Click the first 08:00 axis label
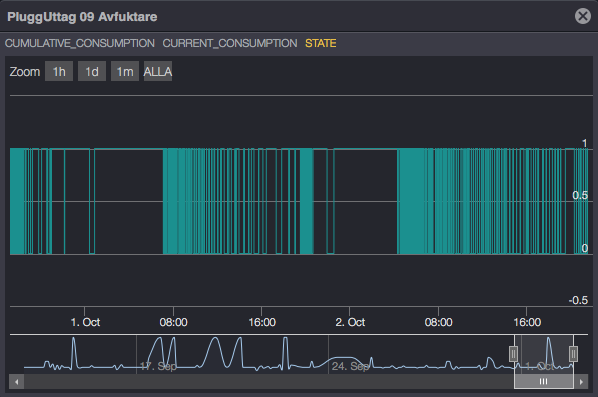Screen dimensions: 598x397 pos(174,322)
